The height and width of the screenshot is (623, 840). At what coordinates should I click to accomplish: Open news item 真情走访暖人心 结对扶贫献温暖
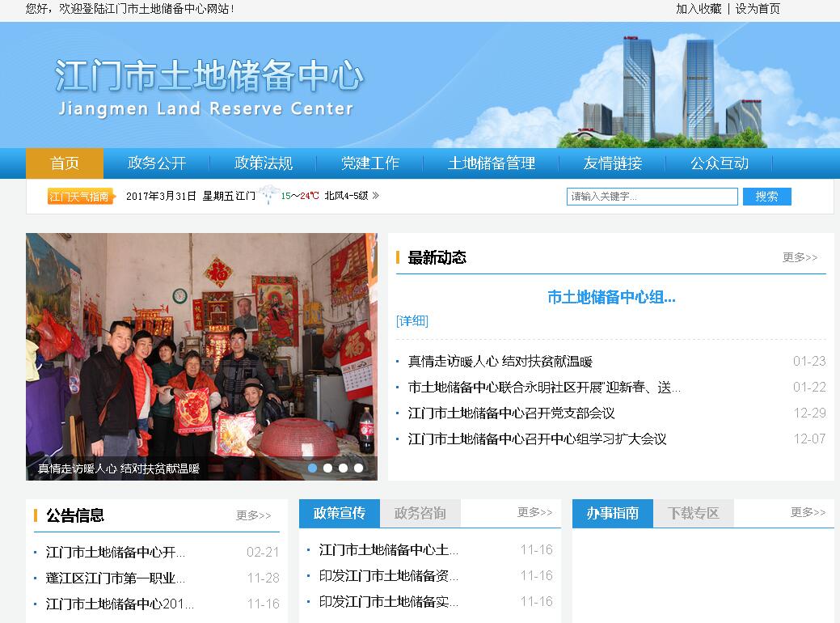coord(500,362)
